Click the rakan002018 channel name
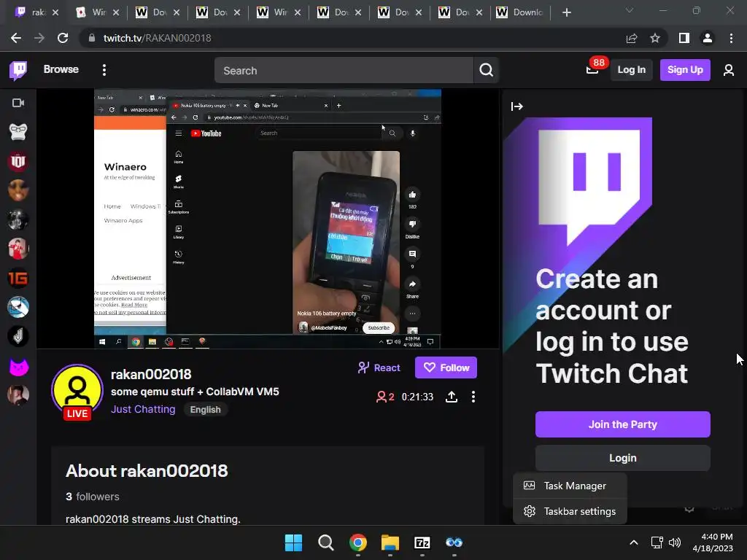 click(151, 374)
